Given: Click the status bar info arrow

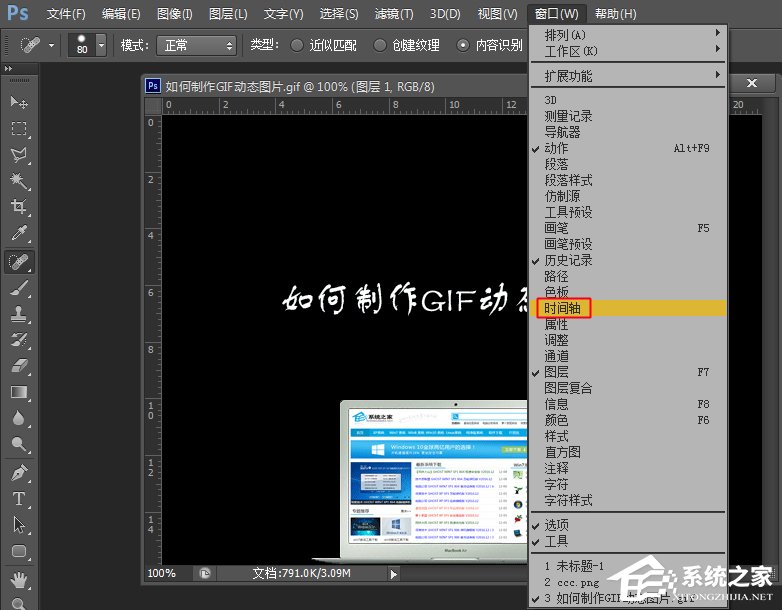Looking at the screenshot, I should [393, 574].
